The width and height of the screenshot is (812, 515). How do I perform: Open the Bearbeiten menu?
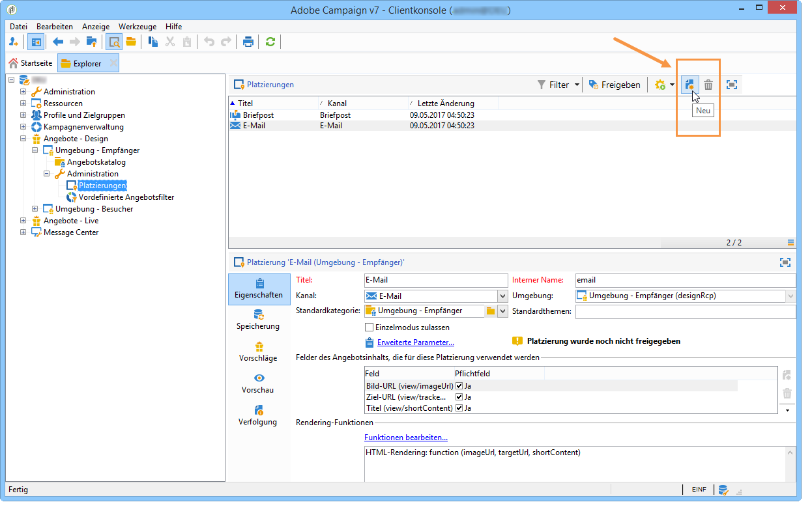55,27
